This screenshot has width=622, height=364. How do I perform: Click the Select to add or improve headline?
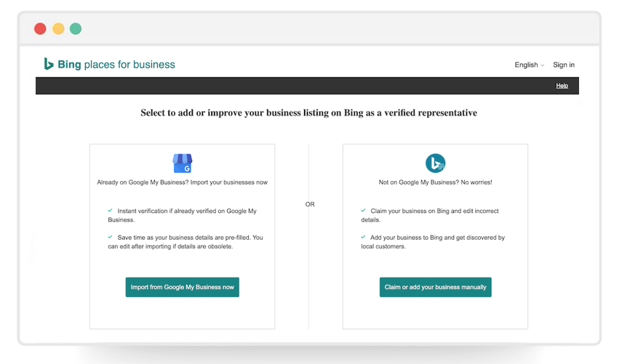[x=308, y=113]
